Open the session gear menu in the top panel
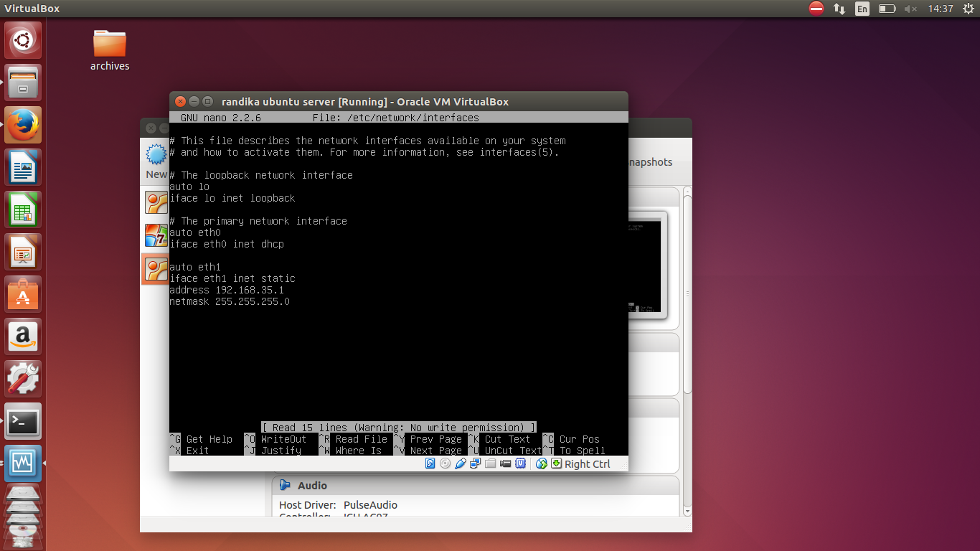980x551 pixels. [968, 9]
